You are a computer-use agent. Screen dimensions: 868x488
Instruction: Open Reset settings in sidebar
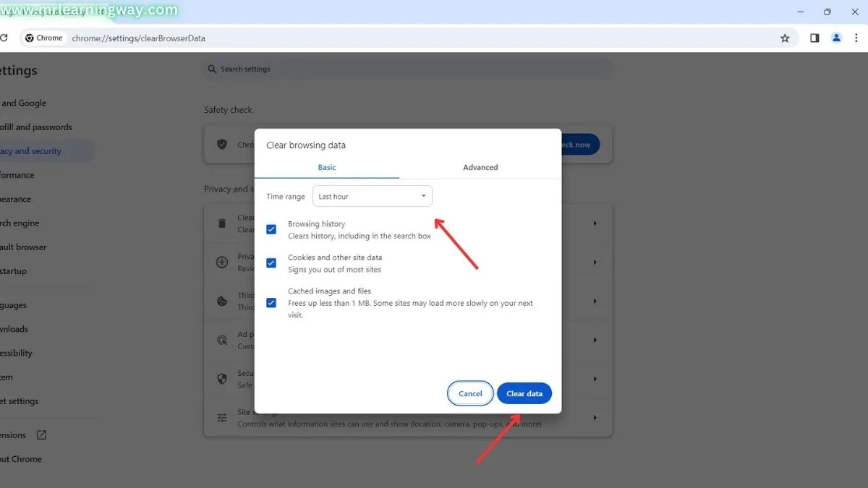[20, 401]
